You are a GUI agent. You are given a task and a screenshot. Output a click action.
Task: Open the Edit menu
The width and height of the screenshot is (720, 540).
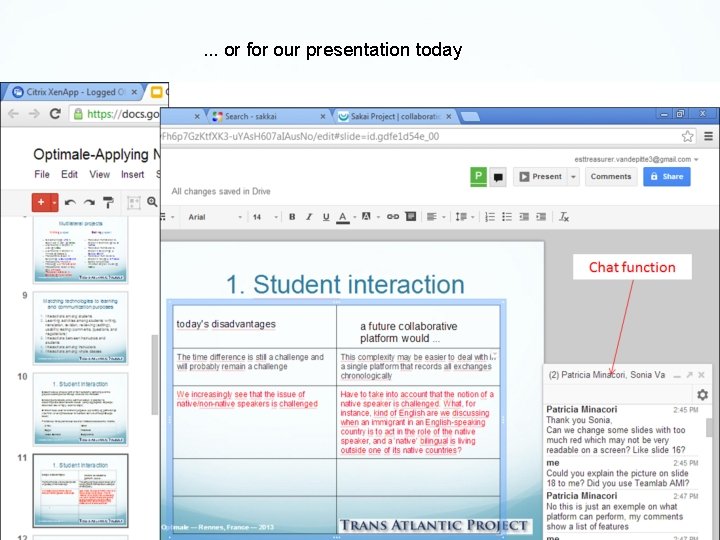69,174
